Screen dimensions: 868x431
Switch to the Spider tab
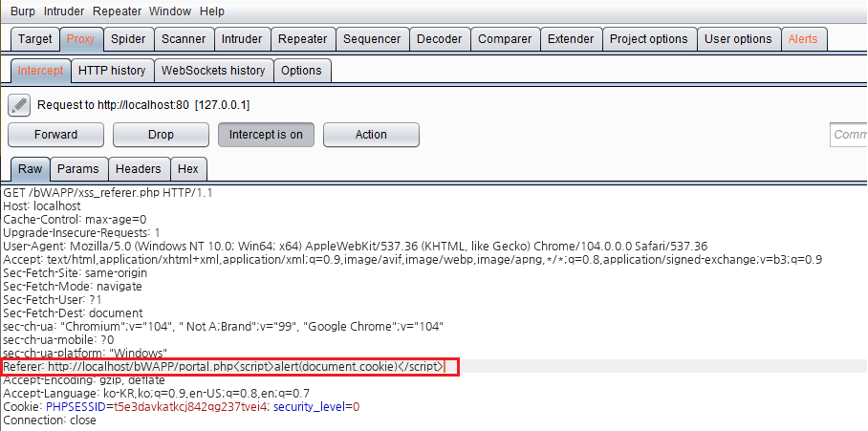128,39
